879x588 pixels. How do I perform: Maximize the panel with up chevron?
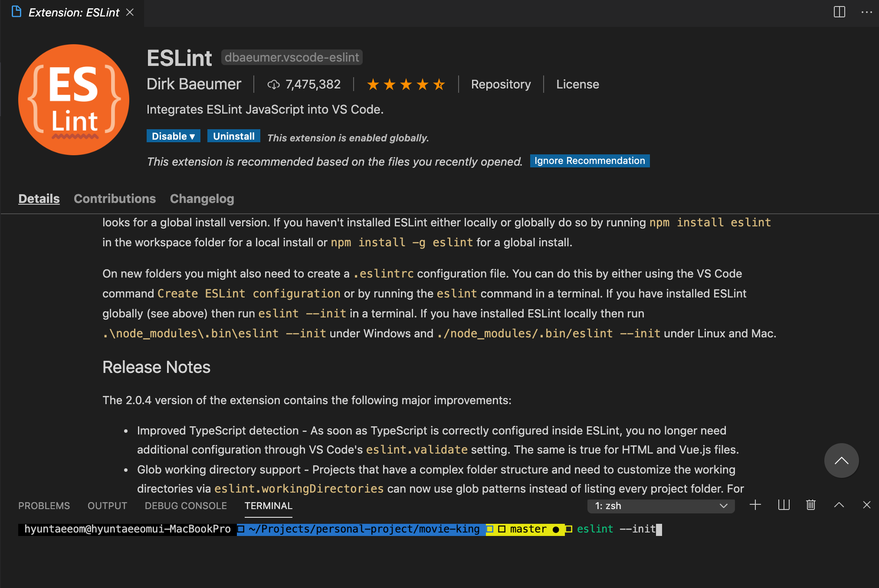pyautogui.click(x=839, y=505)
